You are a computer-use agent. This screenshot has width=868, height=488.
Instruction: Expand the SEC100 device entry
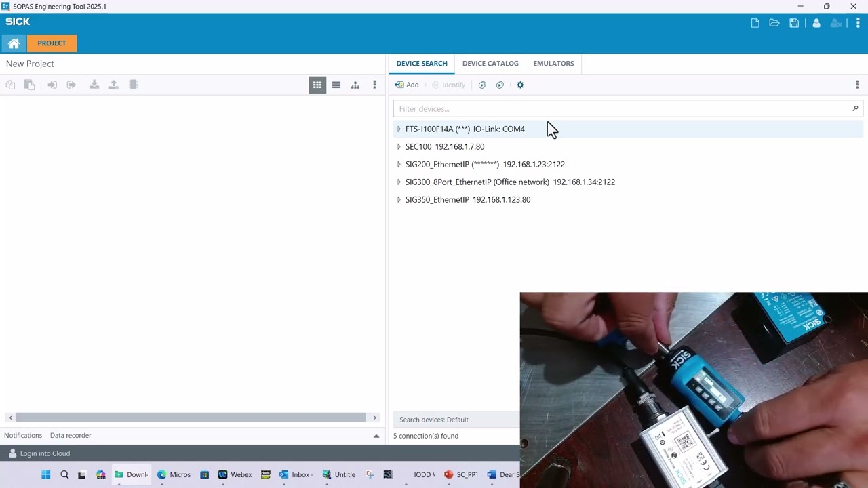[399, 146]
